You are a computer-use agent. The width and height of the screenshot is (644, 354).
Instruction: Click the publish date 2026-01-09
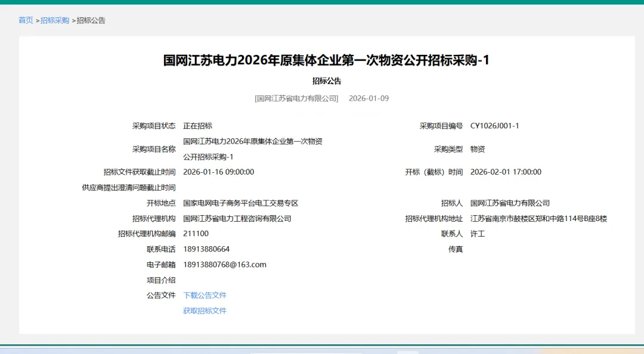(x=369, y=98)
